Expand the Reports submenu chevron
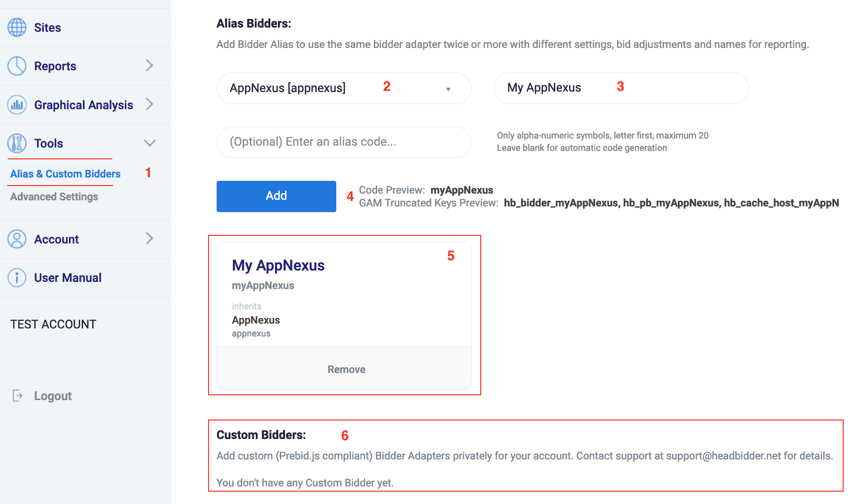Screen dimensions: 855x504 tap(149, 65)
